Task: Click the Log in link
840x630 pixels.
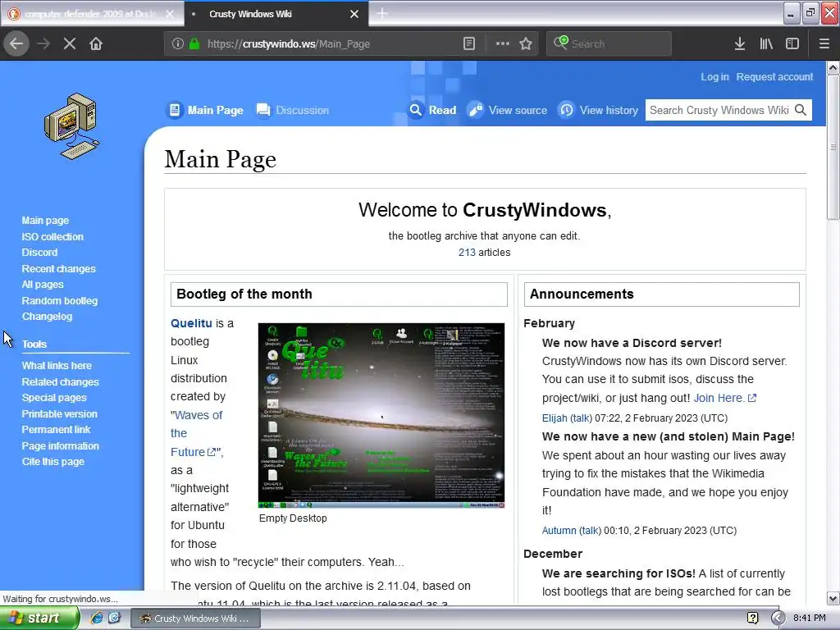Action: pos(714,76)
